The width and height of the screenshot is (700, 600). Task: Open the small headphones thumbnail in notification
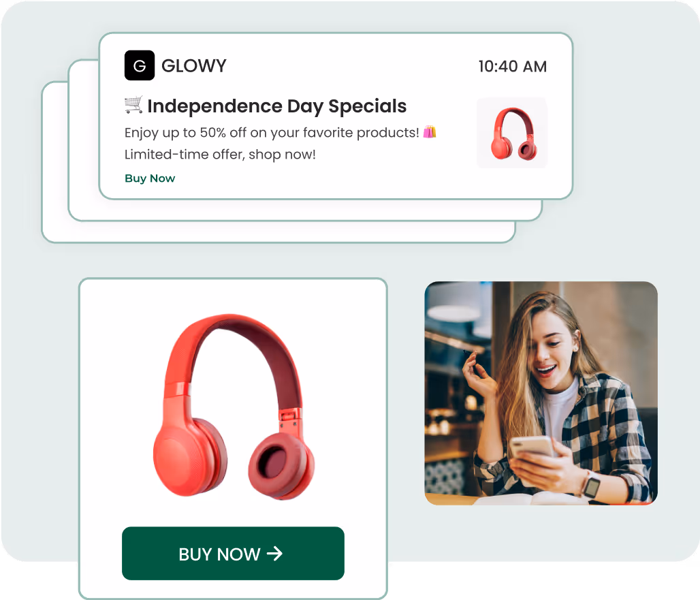click(x=511, y=133)
